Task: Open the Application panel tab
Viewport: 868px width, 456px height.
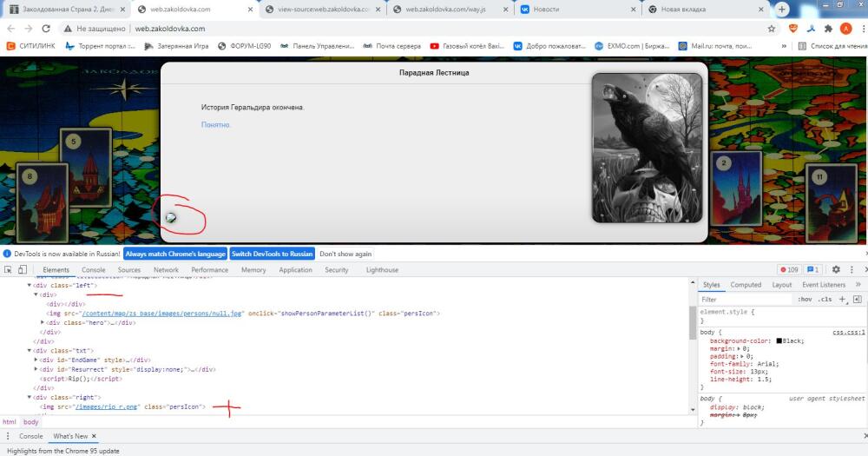Action: click(x=296, y=270)
